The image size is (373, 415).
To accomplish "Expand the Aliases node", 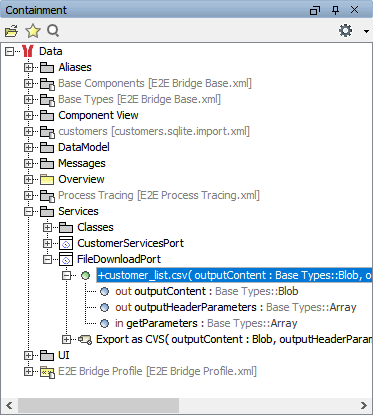I will click(28, 67).
